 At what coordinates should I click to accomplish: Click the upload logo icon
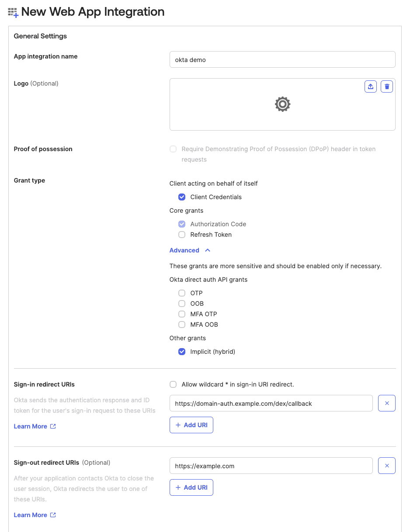point(370,86)
